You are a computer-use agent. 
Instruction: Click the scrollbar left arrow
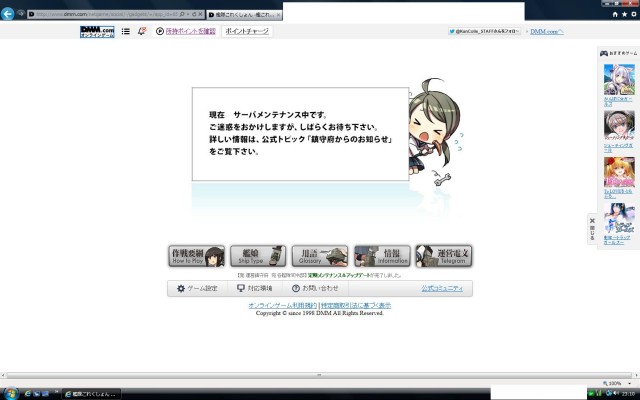tap(3, 375)
